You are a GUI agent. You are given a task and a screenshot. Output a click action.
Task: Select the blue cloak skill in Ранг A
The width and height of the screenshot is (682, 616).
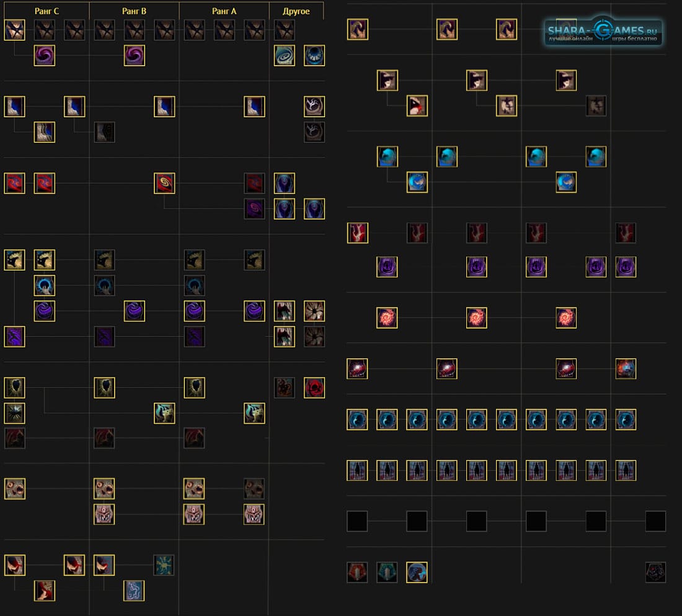[x=254, y=107]
